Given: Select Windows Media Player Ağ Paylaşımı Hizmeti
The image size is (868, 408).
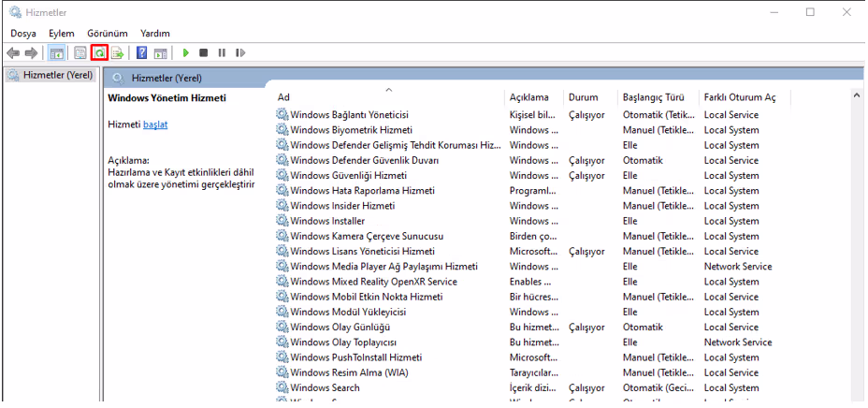Looking at the screenshot, I should click(x=384, y=267).
